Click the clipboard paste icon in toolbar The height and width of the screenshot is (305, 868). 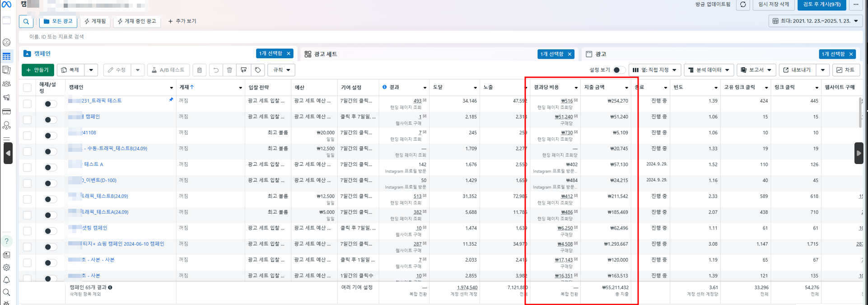click(x=199, y=70)
